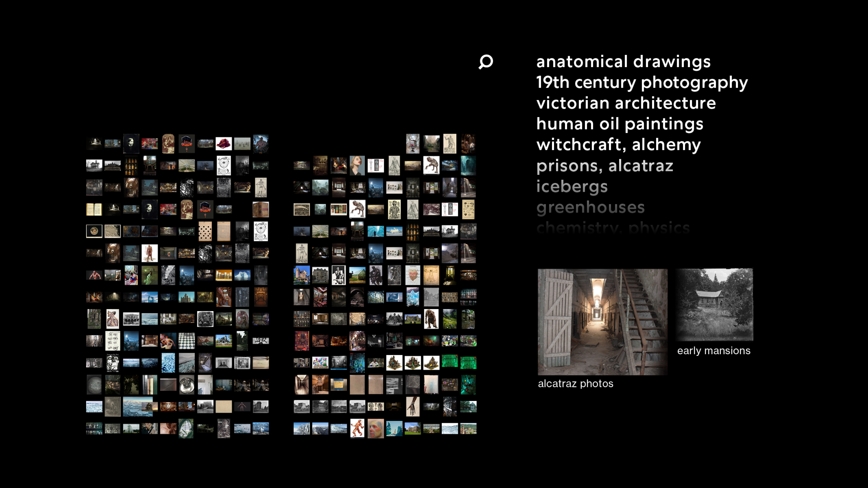
Task: Select prisons, alcatraz in the list
Action: tap(604, 166)
